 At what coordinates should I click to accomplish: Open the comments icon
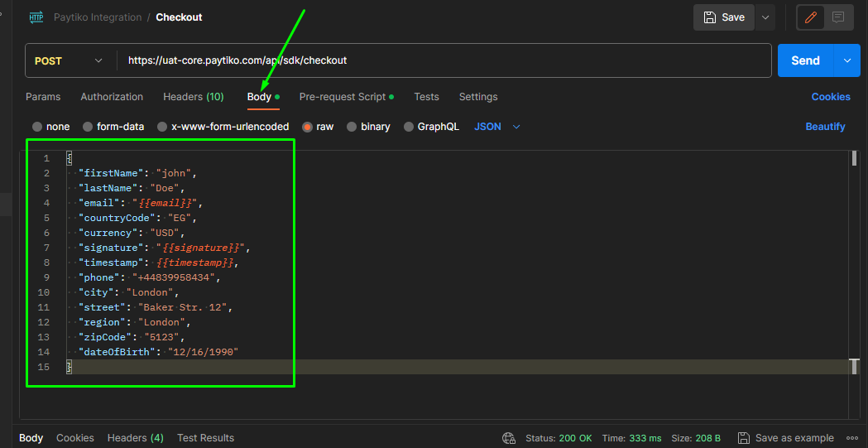tap(838, 17)
